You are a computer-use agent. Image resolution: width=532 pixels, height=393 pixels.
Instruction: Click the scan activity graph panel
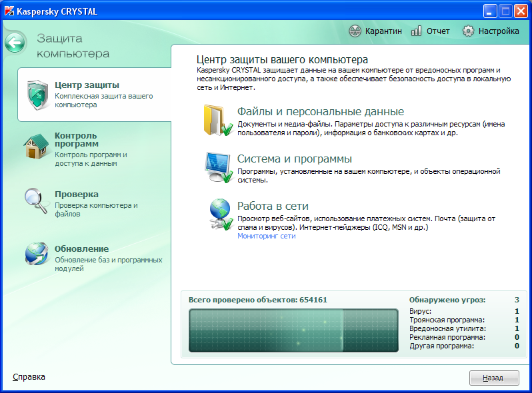coord(293,330)
